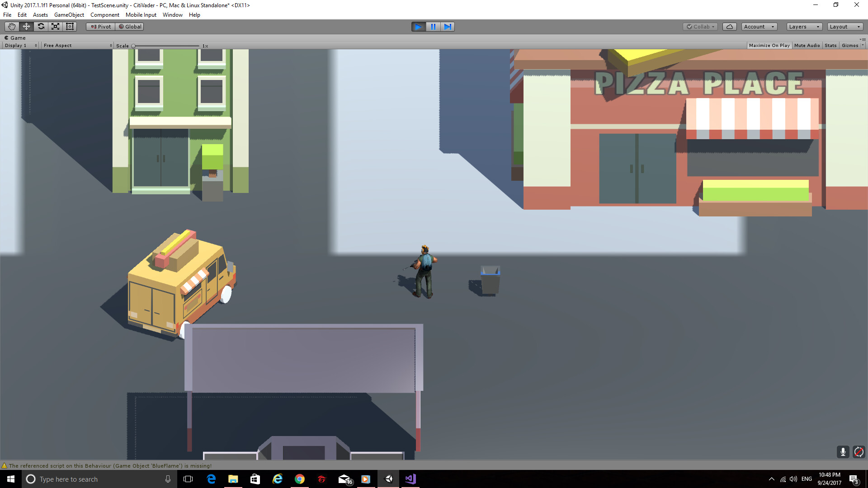Screen dimensions: 868x488
Task: Select the Scale tool
Action: tap(55, 27)
